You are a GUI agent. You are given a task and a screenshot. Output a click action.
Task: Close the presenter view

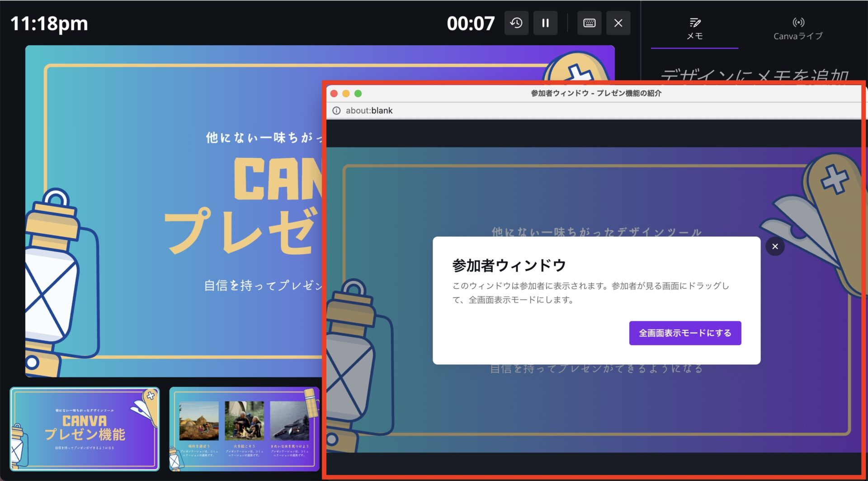[x=618, y=23]
